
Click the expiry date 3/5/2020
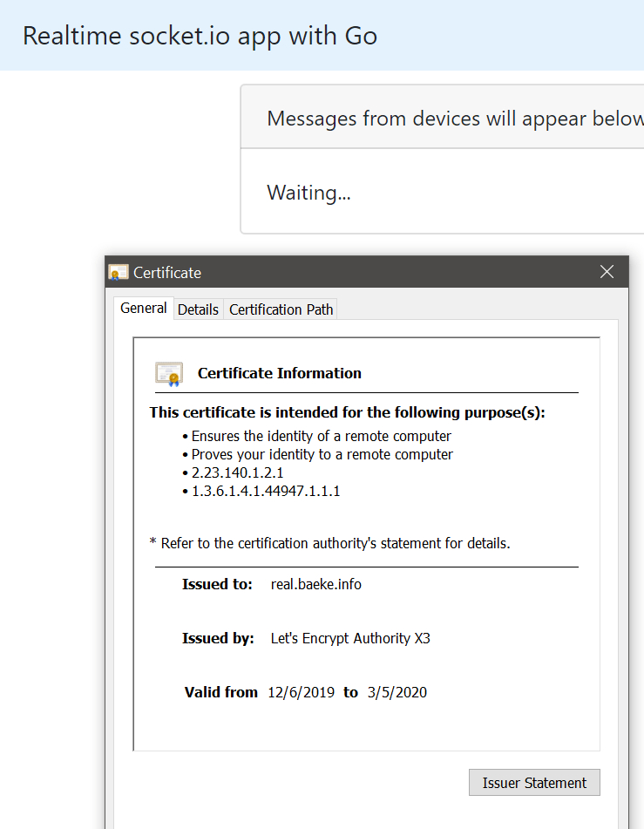[397, 692]
